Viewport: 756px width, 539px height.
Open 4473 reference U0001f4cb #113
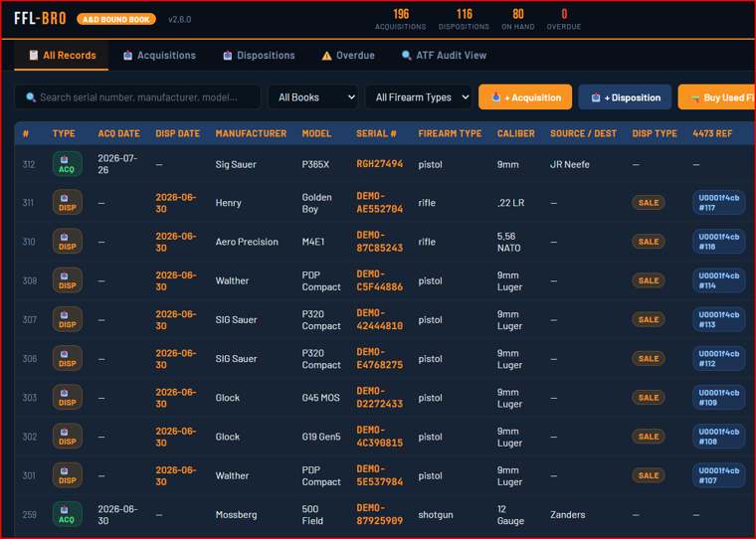pyautogui.click(x=719, y=320)
